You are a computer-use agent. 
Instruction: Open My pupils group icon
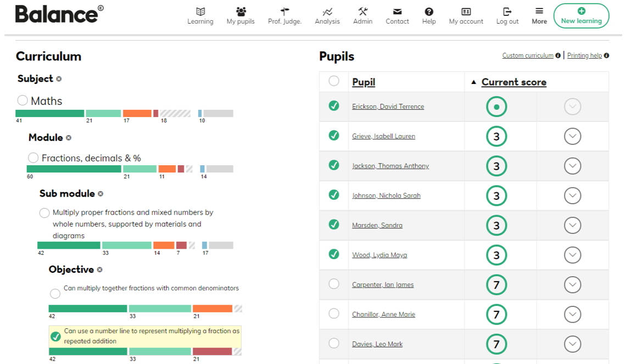241,12
